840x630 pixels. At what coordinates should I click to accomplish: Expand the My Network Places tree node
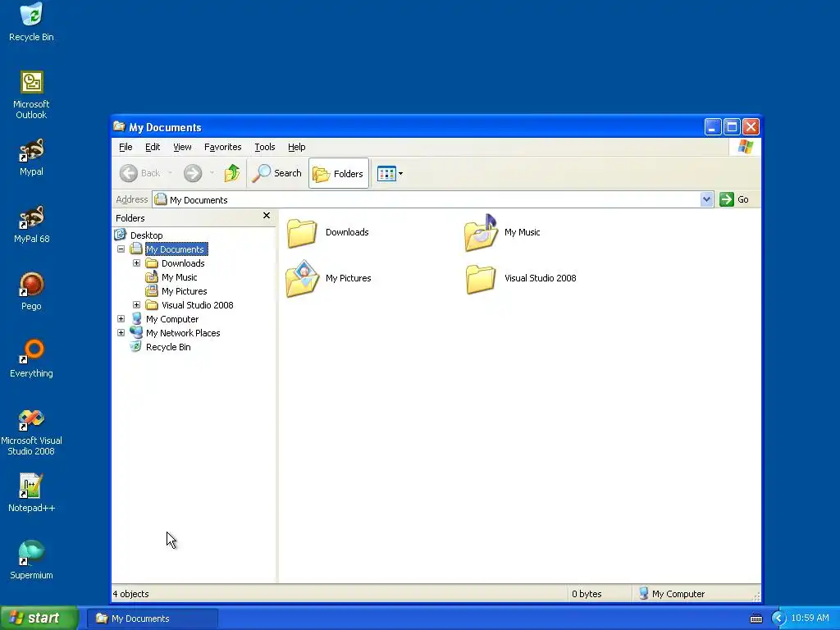(x=121, y=333)
